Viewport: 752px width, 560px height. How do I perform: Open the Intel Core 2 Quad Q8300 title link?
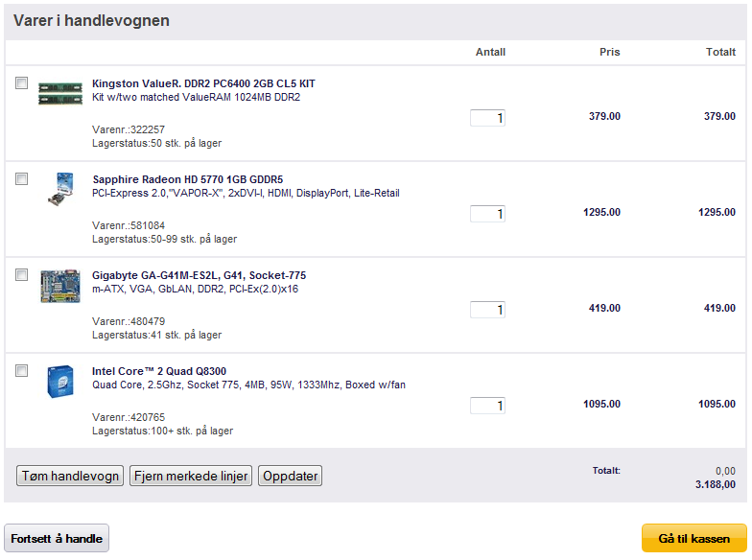[x=159, y=371]
